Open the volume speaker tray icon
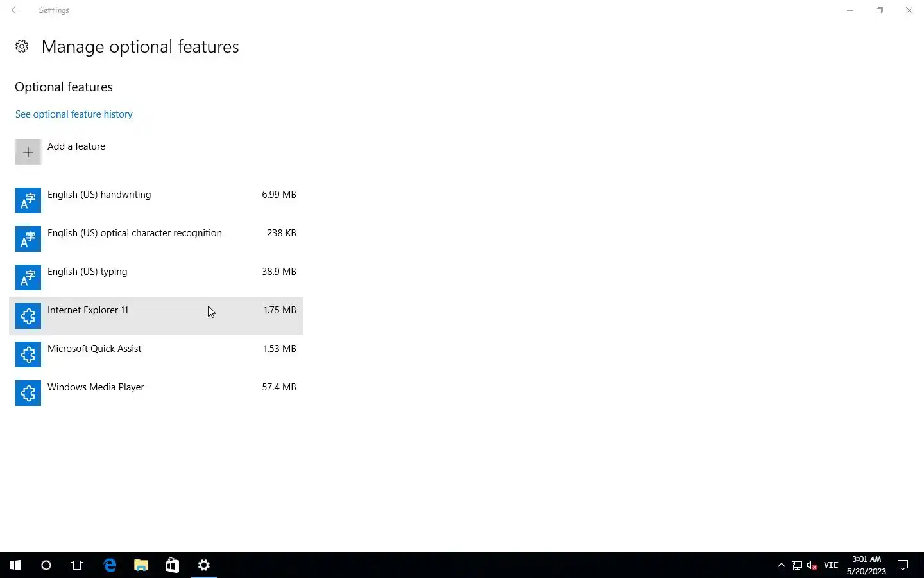This screenshot has width=924, height=578. tap(812, 565)
